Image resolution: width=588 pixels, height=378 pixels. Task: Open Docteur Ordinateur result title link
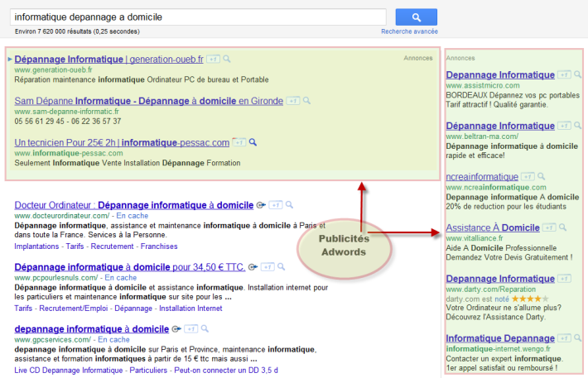click(x=134, y=205)
